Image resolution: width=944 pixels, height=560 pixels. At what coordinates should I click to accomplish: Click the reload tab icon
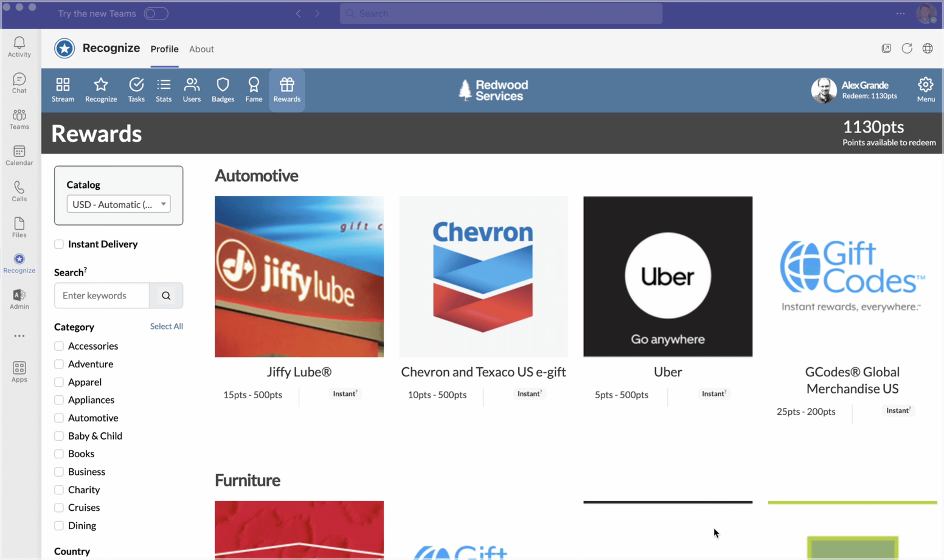coord(907,49)
